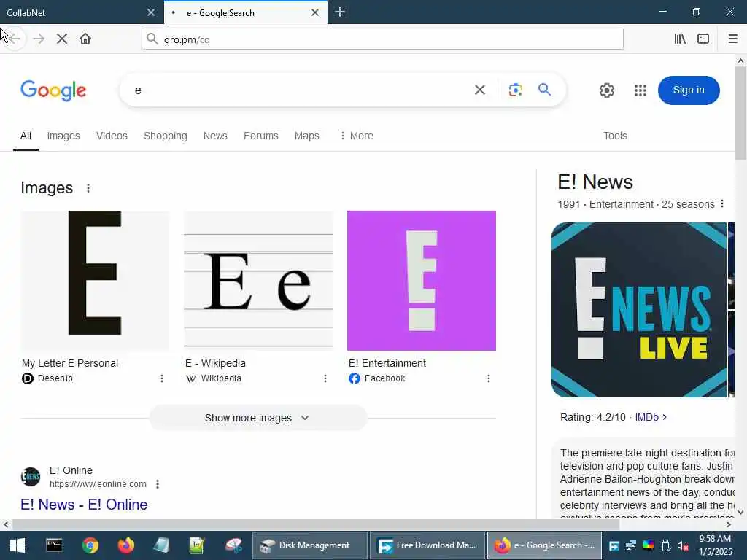Expand Show more images

point(258,418)
